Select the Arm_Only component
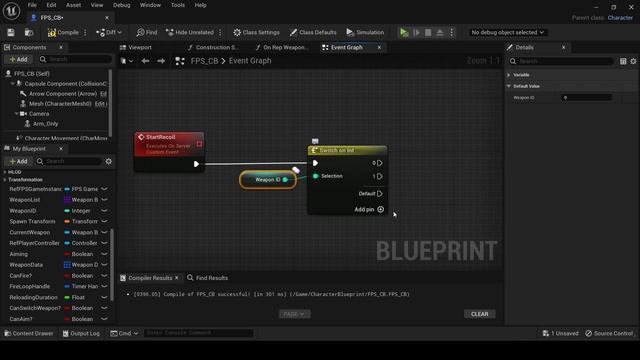 [45, 124]
